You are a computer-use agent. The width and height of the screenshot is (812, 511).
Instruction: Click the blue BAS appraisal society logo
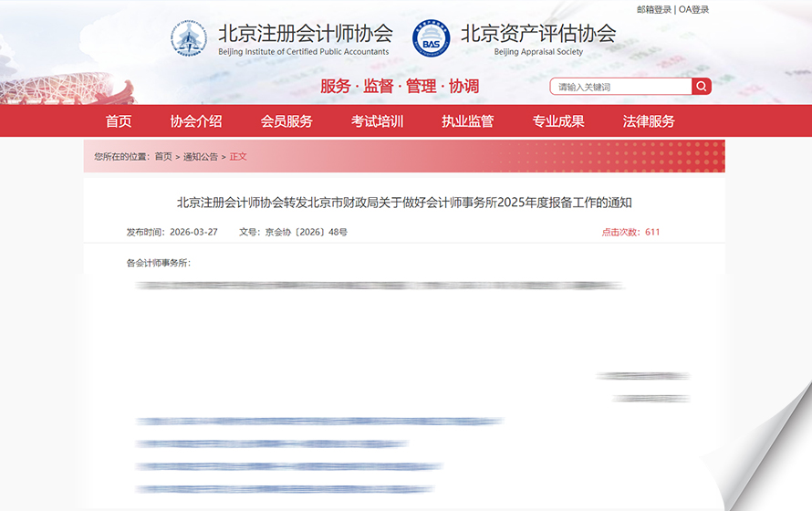[x=432, y=38]
